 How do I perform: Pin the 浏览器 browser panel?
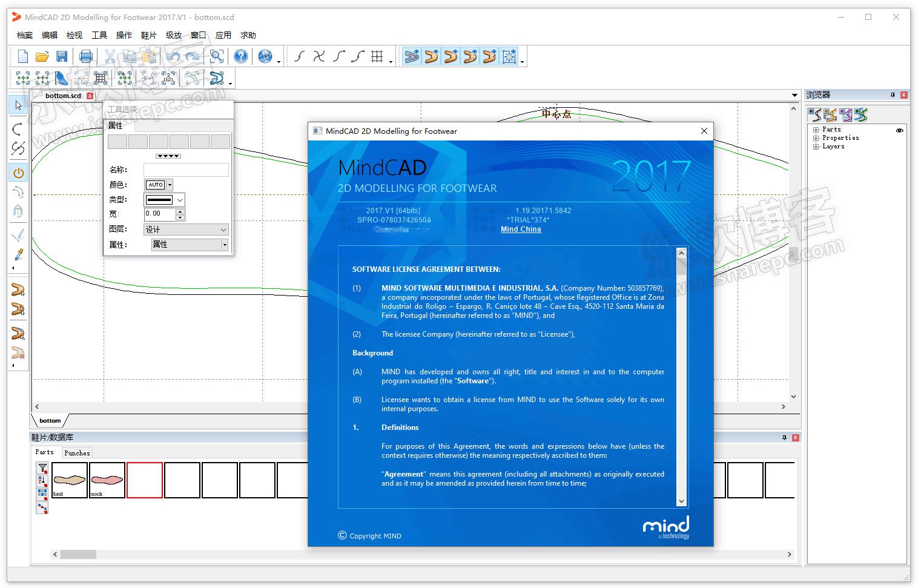pyautogui.click(x=893, y=95)
